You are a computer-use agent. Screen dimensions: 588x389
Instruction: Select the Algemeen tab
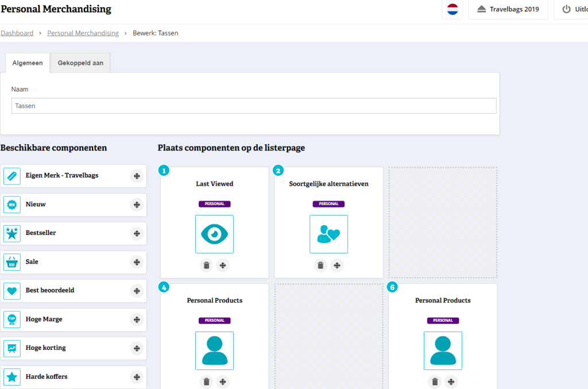tap(28, 63)
